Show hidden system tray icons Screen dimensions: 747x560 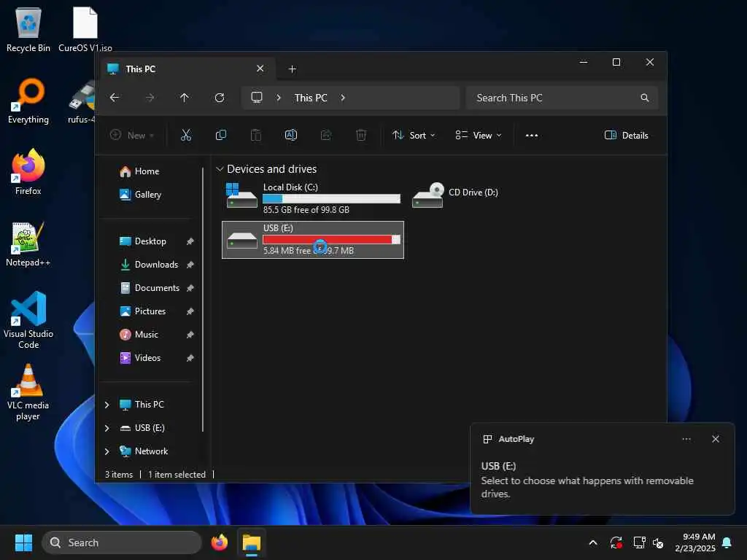(593, 542)
